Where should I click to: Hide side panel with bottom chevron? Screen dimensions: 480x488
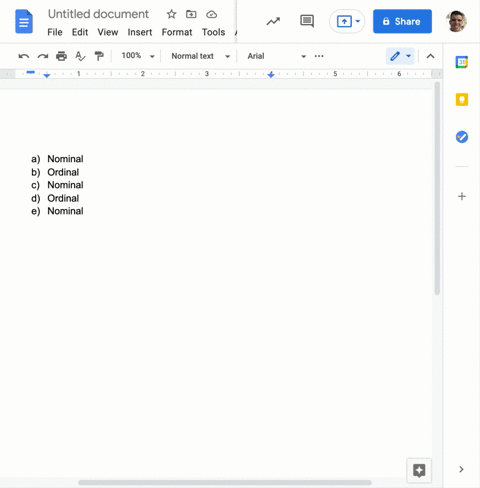point(461,469)
